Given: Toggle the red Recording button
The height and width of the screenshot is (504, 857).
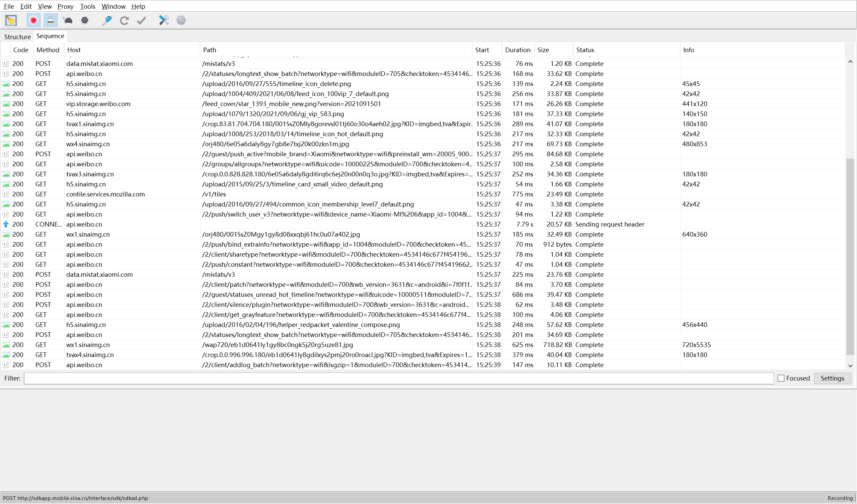Looking at the screenshot, I should [33, 20].
